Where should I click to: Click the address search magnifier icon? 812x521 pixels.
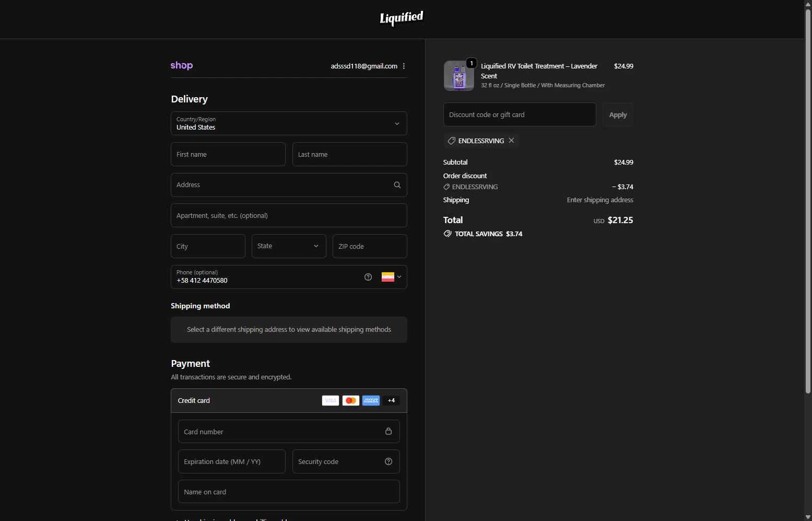(397, 185)
